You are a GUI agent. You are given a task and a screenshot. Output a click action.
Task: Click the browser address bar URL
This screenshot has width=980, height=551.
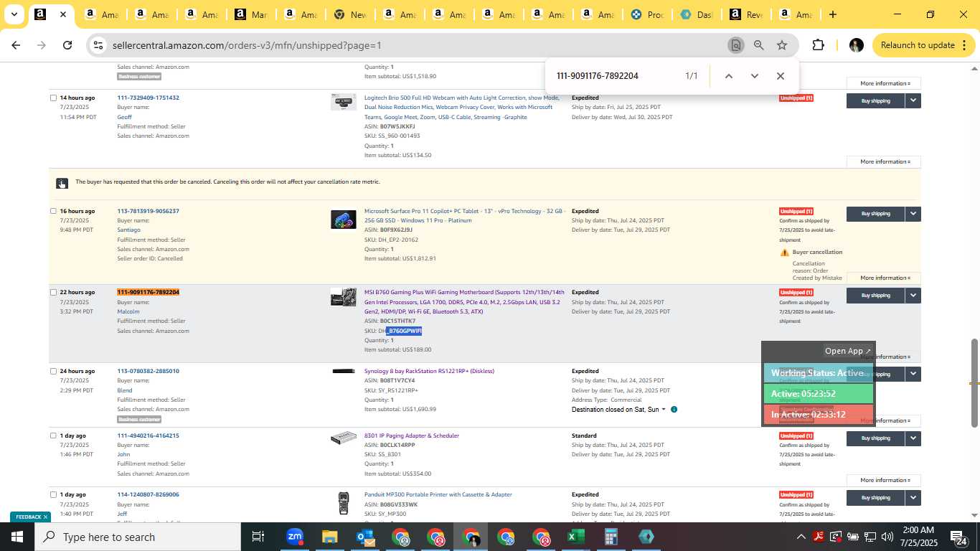(247, 45)
